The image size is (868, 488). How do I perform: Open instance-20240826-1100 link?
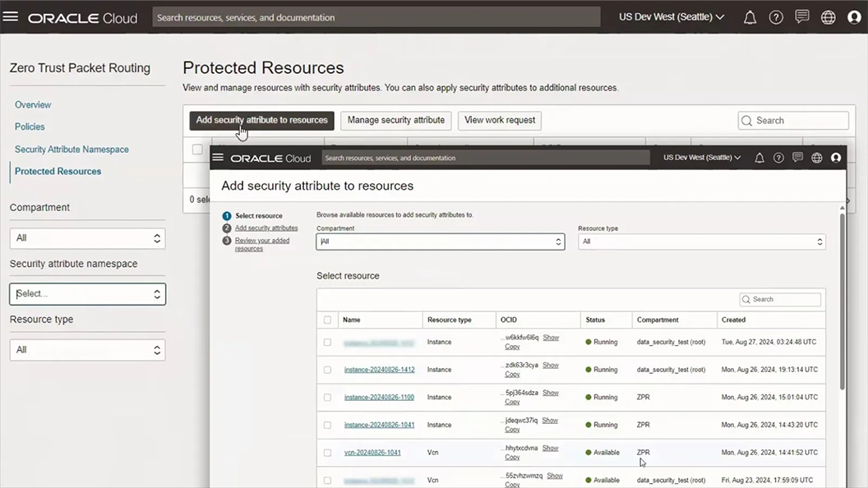[x=379, y=398]
